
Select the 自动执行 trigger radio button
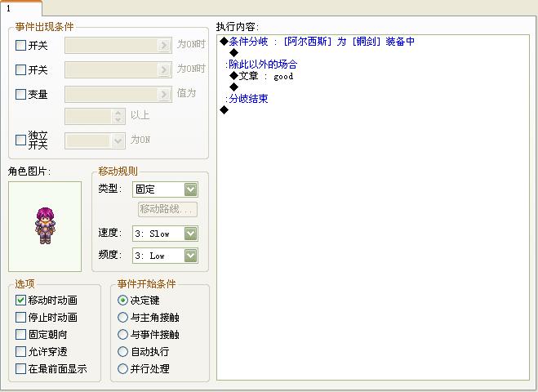122,351
